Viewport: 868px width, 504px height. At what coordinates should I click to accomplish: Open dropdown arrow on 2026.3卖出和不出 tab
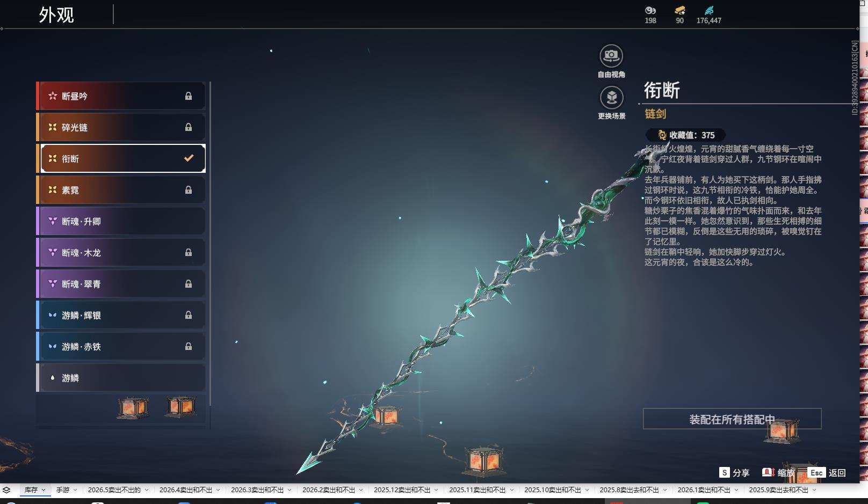coord(290,490)
